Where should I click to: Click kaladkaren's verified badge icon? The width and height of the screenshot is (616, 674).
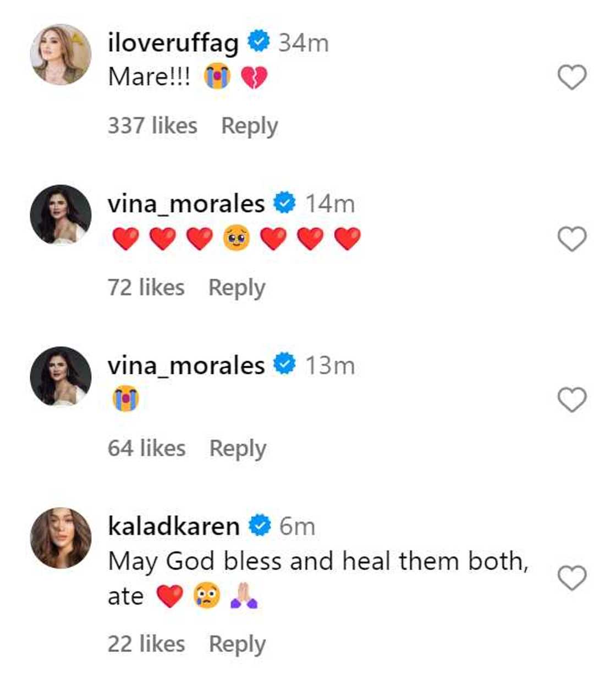260,526
